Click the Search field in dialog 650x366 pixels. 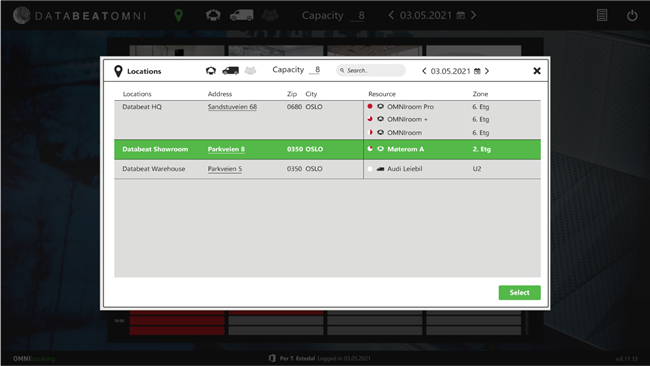371,70
